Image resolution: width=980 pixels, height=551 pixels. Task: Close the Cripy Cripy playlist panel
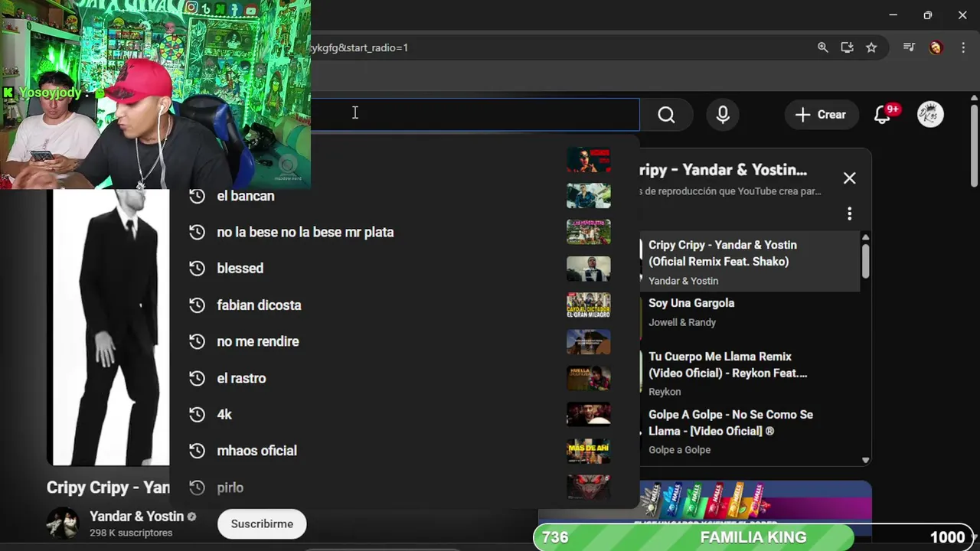849,178
